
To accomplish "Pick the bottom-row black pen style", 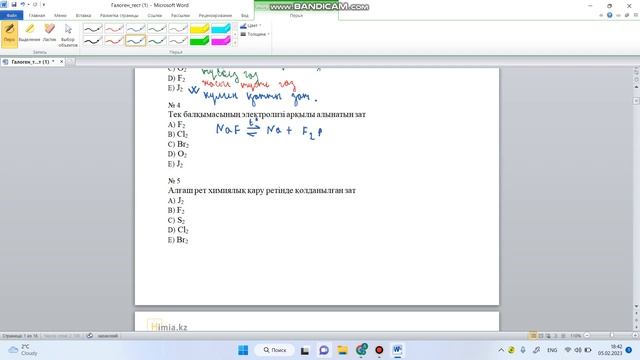I will click(93, 40).
